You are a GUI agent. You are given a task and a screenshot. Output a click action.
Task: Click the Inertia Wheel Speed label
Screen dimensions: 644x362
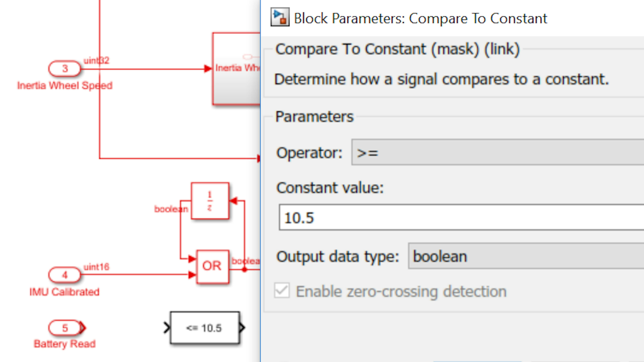pos(65,86)
